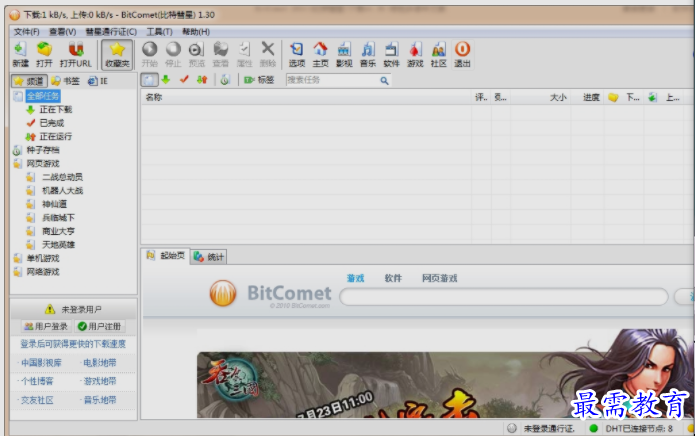Click the magnifier search icon

click(x=384, y=81)
